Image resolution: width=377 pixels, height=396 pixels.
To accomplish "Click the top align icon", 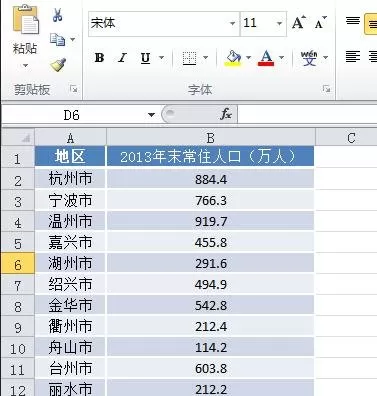I will click(x=353, y=21).
